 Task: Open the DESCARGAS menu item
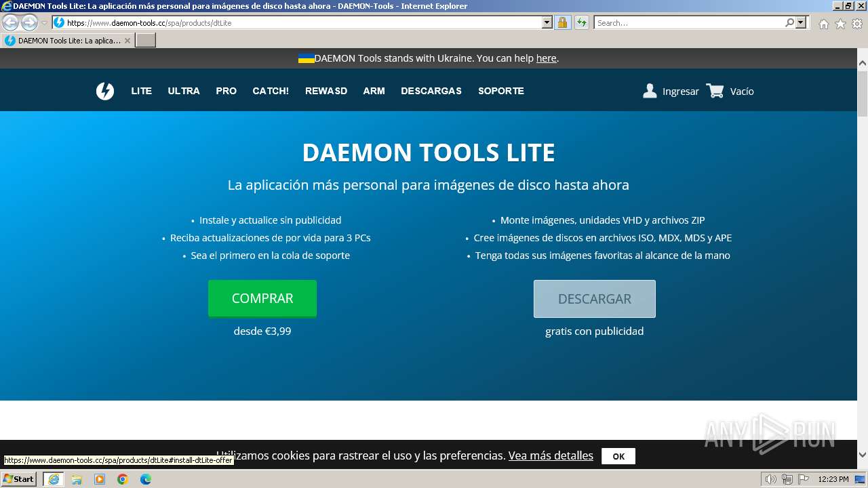(431, 91)
